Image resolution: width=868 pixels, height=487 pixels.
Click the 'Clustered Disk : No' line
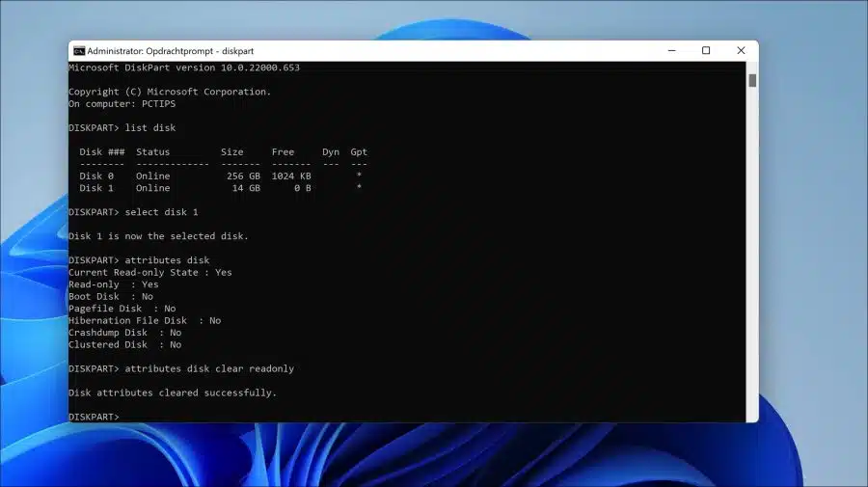(x=125, y=345)
